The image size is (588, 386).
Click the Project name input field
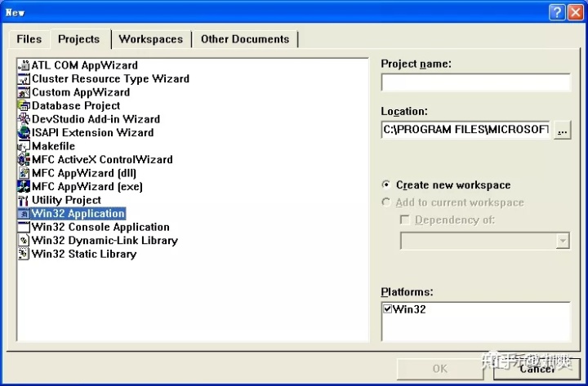point(476,82)
